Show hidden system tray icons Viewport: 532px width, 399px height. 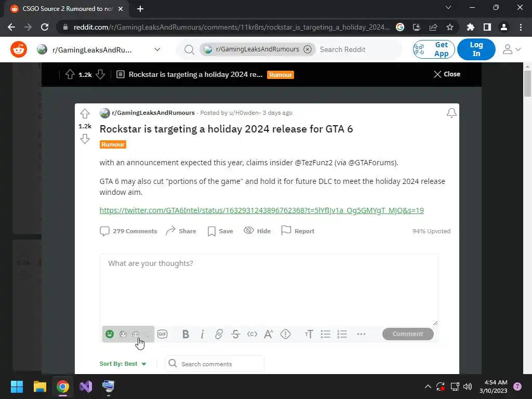(428, 387)
